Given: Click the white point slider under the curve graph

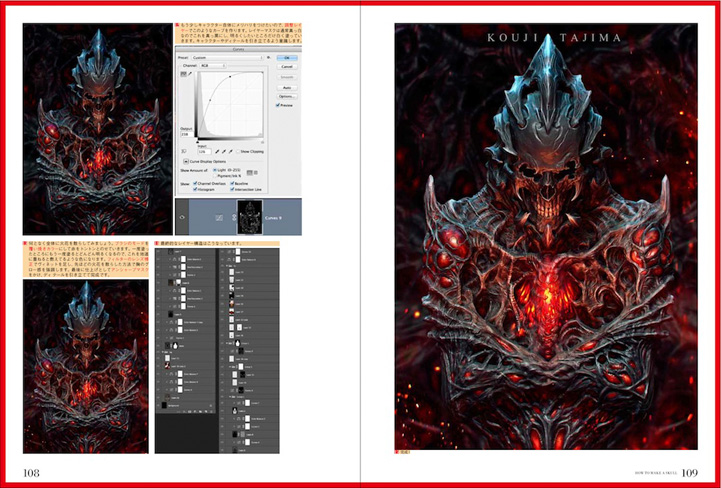Looking at the screenshot, I should point(263,142).
